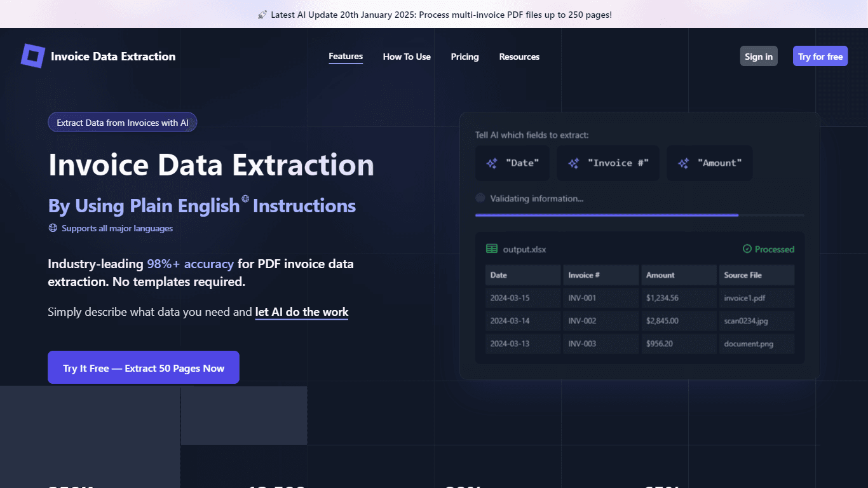Click Try It Free — Extract 50 Pages Now
Viewport: 868px width, 488px height.
pyautogui.click(x=144, y=367)
